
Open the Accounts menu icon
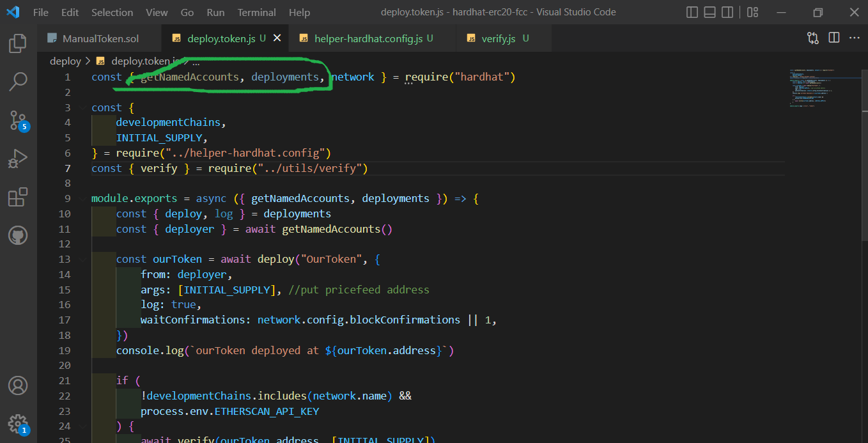coord(18,385)
